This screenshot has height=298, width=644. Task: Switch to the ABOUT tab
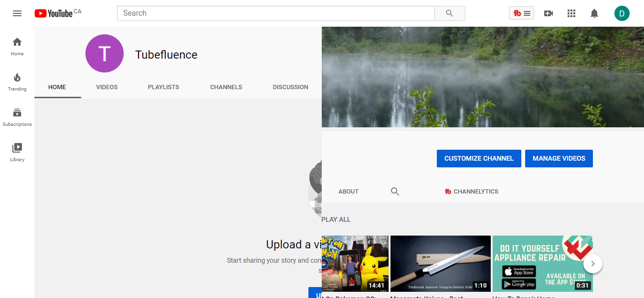(x=348, y=192)
